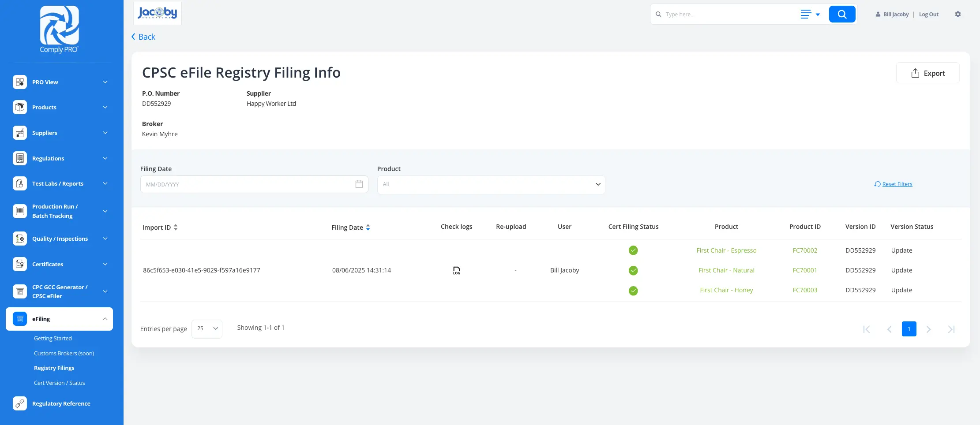
Task: Click the Reset Filters link
Action: (x=897, y=184)
